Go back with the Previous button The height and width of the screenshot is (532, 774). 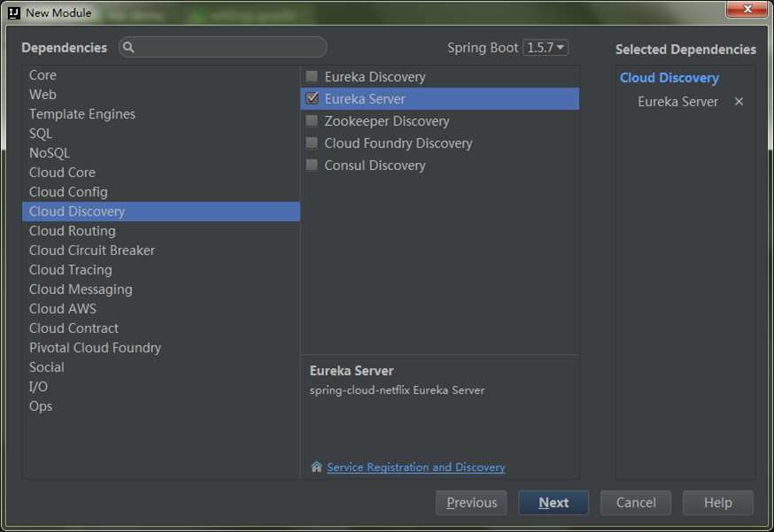(471, 503)
